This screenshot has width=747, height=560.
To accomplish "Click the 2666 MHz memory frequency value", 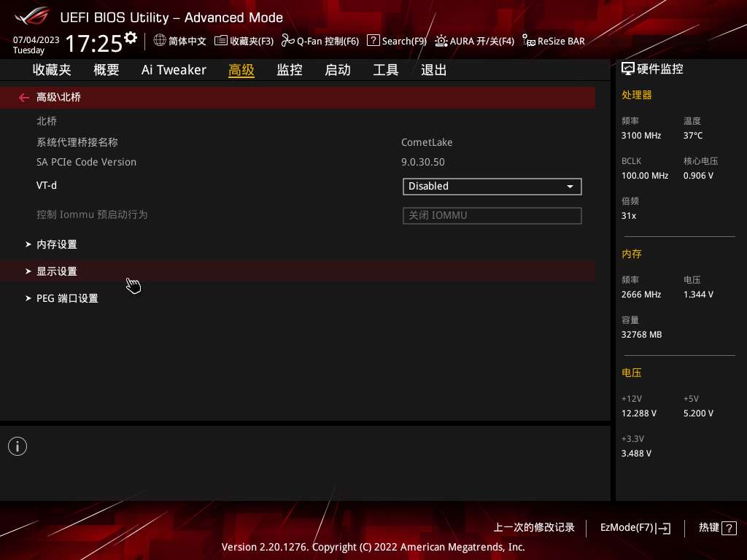I will tap(641, 295).
